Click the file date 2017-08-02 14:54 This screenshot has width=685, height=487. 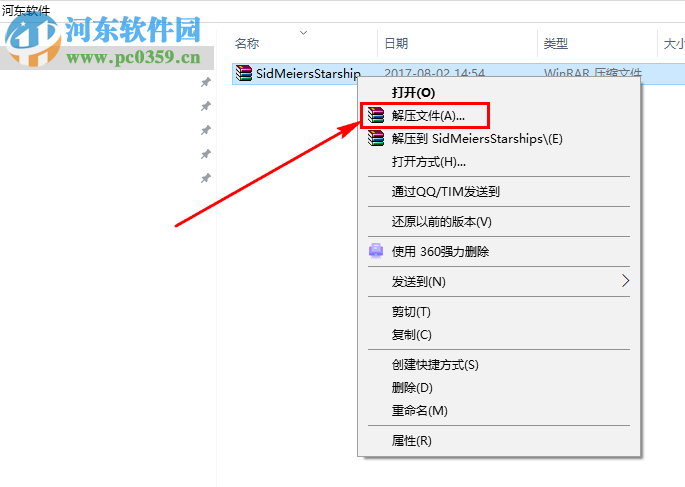434,73
